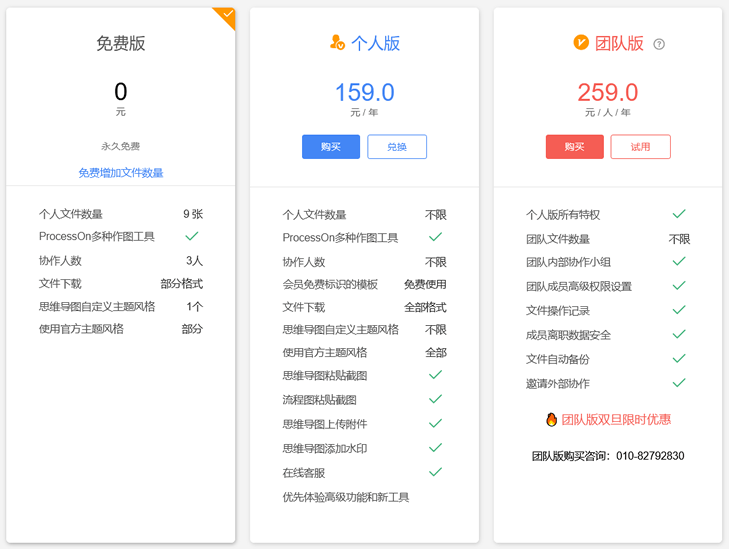
Task: Click the blue 购买 button for personal edition
Action: click(x=331, y=147)
